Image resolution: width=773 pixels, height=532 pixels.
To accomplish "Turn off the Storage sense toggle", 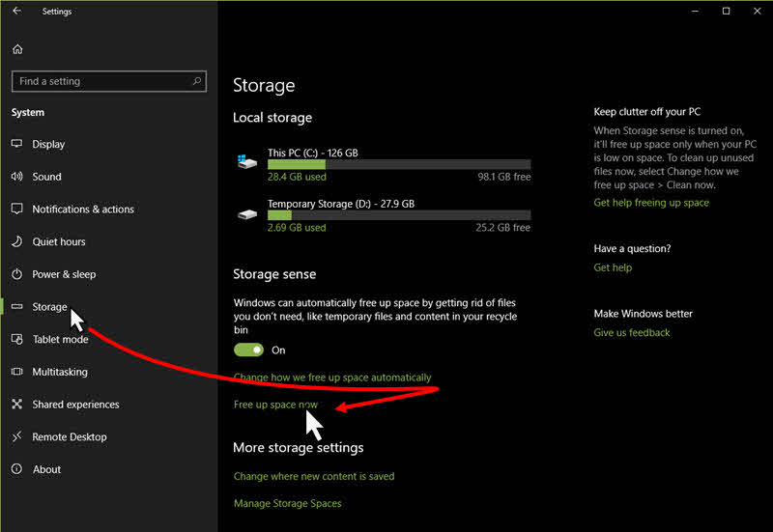I will [x=248, y=350].
